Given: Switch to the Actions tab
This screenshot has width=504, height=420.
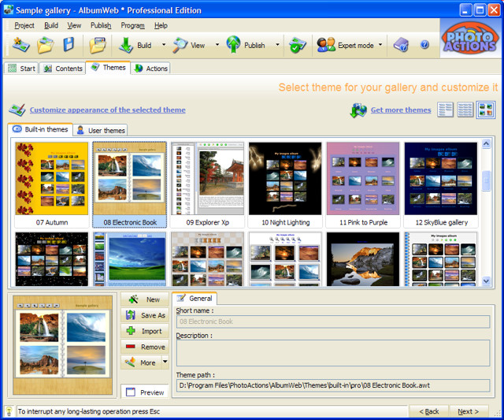Looking at the screenshot, I should click(x=150, y=69).
